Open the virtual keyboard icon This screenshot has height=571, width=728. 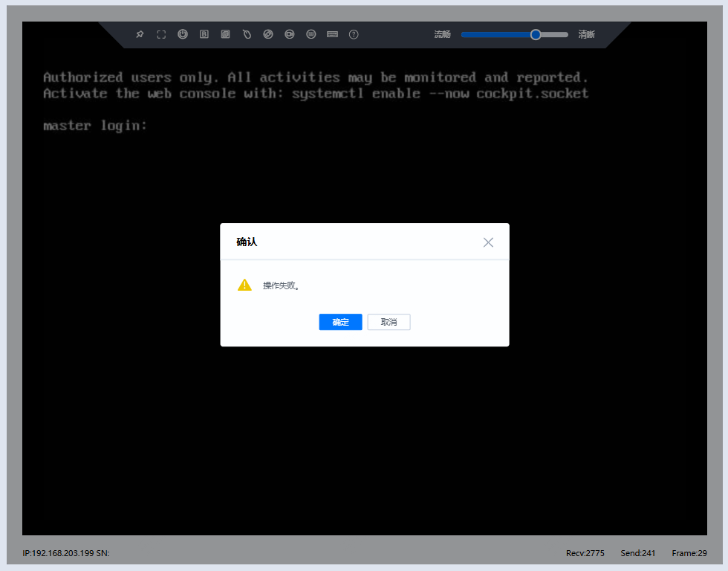coord(332,34)
